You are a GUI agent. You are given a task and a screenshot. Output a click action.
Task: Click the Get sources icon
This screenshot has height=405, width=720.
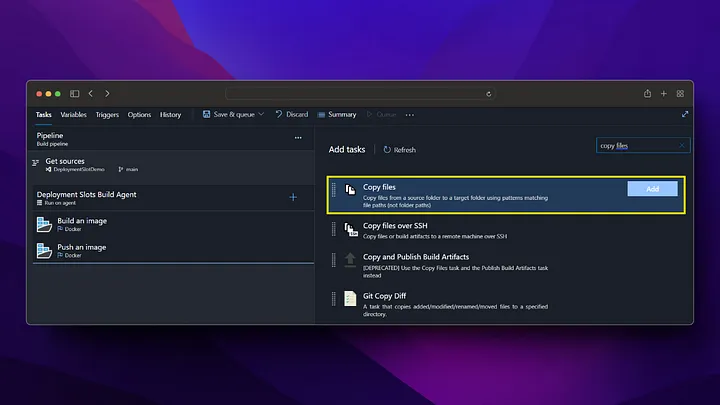coord(35,163)
